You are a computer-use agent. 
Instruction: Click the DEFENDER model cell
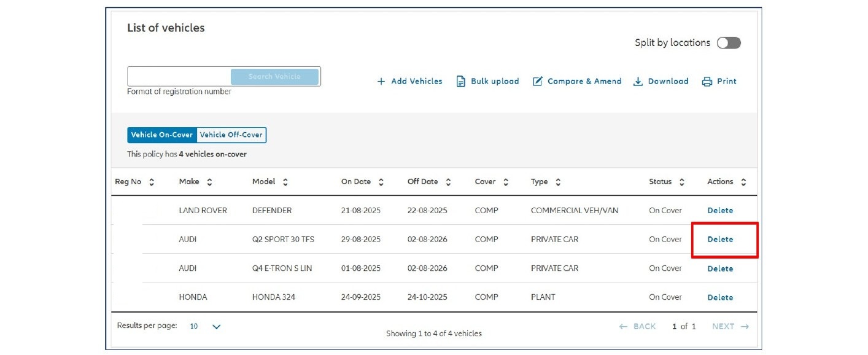point(272,210)
